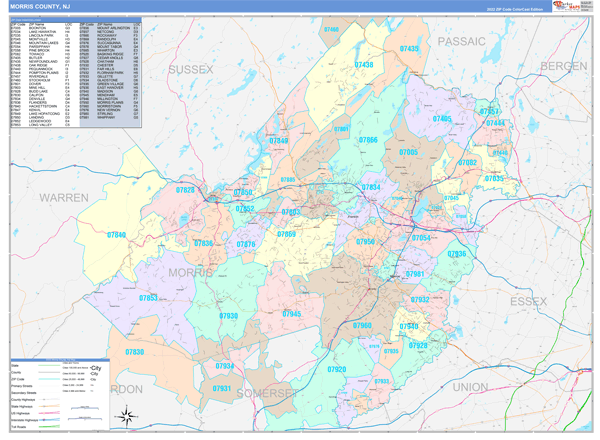The height and width of the screenshot is (440, 600).
Task: Click the 07005 ZIP code label
Action: pyautogui.click(x=408, y=153)
